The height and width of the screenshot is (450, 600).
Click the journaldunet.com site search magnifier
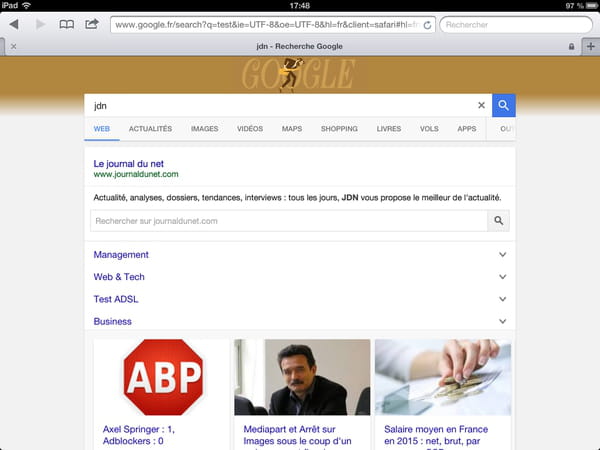(x=498, y=221)
